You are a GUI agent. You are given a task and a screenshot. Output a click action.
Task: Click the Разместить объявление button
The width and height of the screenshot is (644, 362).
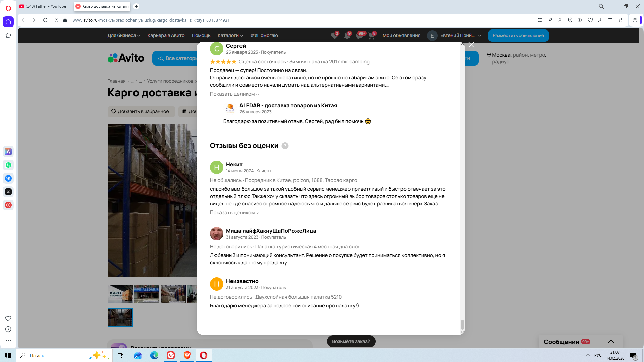tap(518, 35)
